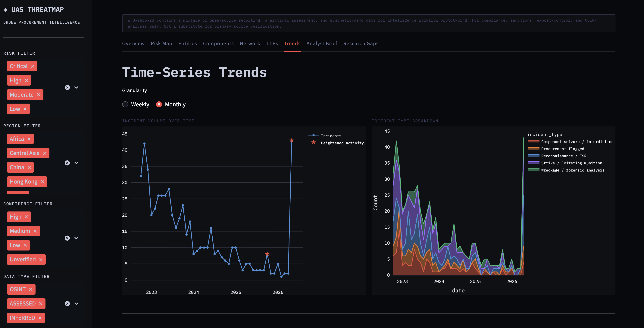The width and height of the screenshot is (644, 328).
Task: Expand the Risk Filter dropdown
Action: point(77,87)
